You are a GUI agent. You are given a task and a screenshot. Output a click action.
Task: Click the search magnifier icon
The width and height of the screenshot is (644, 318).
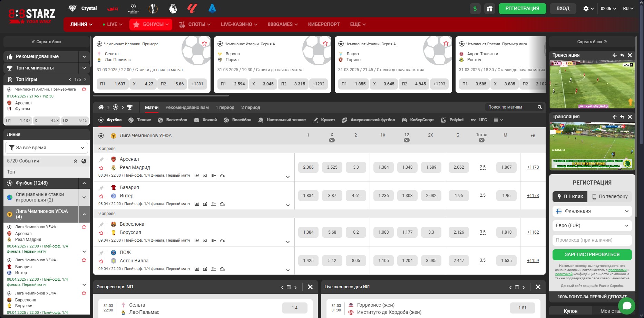click(x=539, y=107)
